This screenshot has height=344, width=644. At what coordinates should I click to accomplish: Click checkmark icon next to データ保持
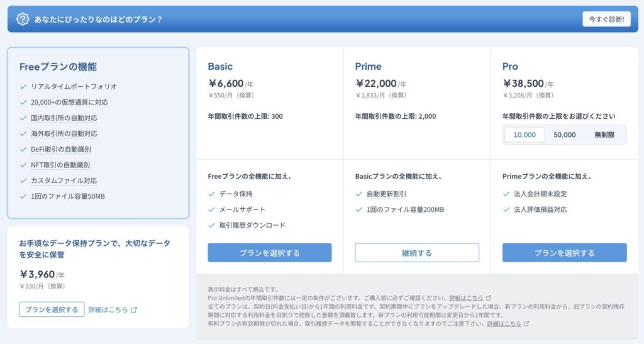(212, 194)
